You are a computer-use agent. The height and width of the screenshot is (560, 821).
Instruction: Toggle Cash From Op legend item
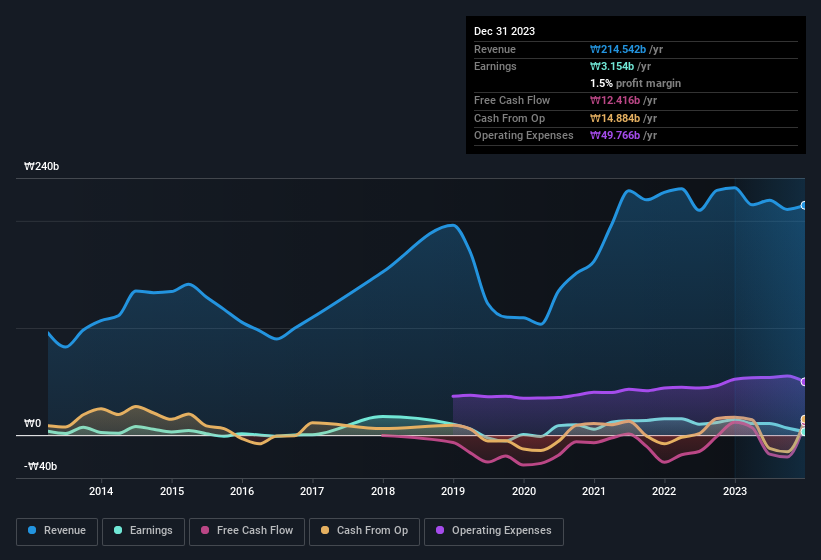tap(365, 530)
